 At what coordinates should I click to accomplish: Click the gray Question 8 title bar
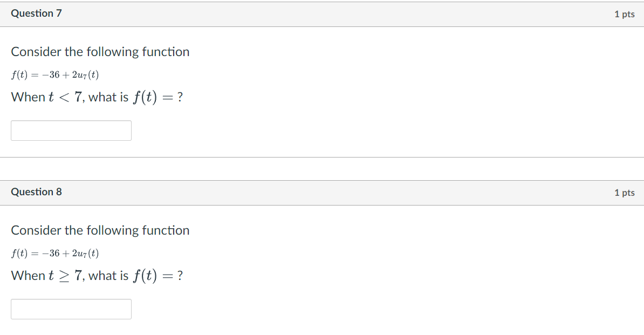click(322, 192)
